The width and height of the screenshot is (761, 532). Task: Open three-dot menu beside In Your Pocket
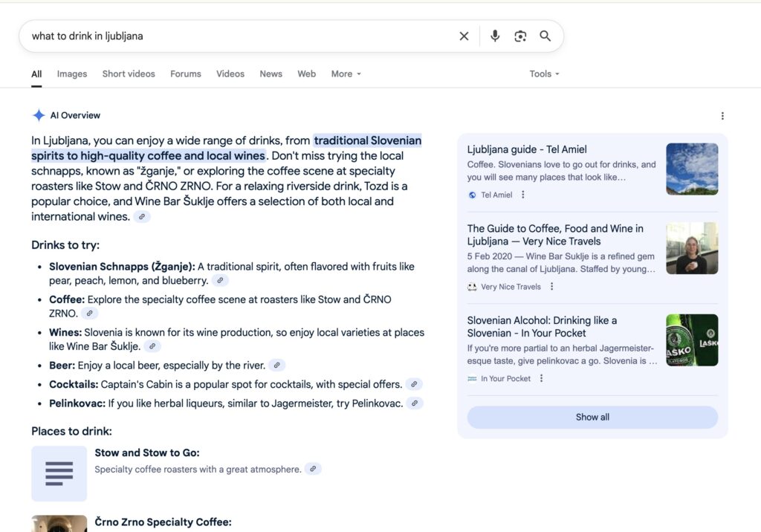541,378
